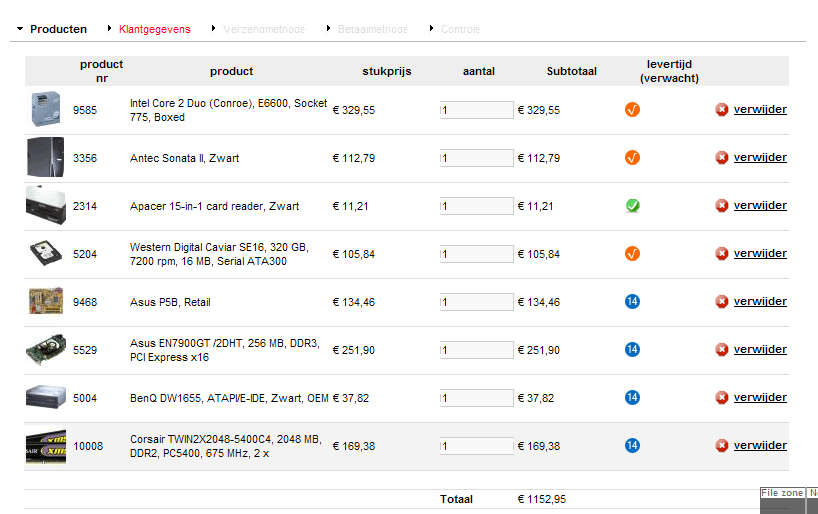Open the Intel Core 2 Duo product thumbnail
This screenshot has width=818, height=514.
point(46,109)
